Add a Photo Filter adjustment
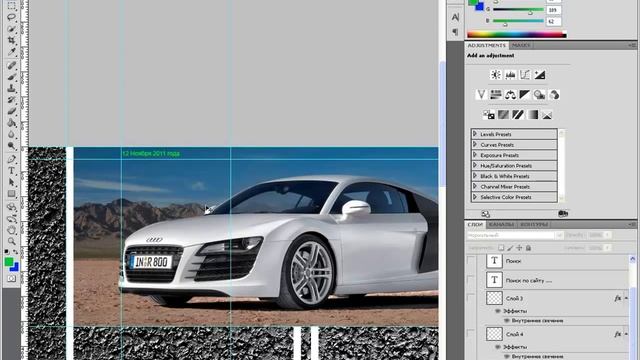The image size is (640, 360). [540, 95]
